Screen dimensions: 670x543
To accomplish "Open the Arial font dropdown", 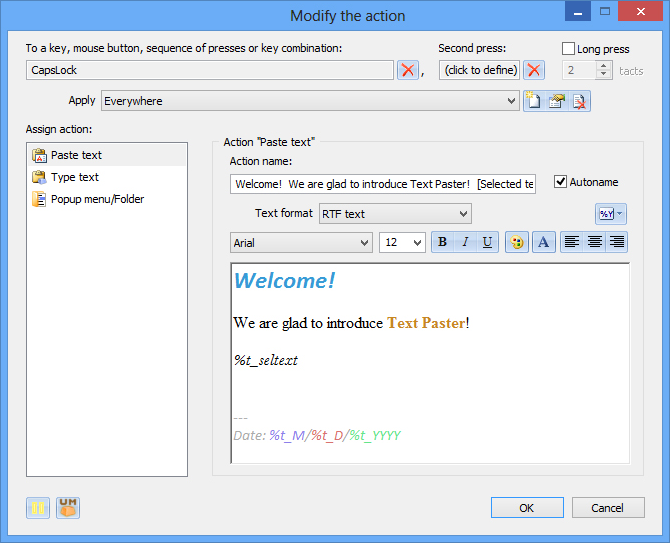I will (301, 243).
